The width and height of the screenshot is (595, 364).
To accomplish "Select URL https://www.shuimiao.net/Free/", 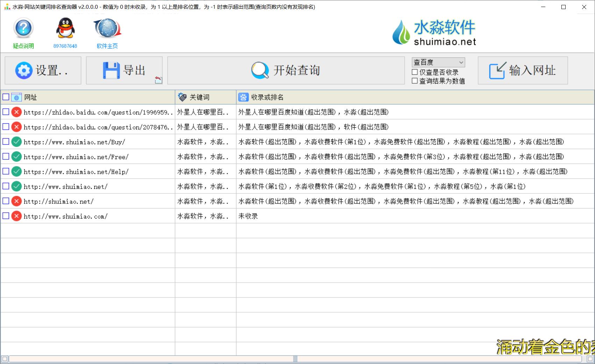I will click(76, 157).
